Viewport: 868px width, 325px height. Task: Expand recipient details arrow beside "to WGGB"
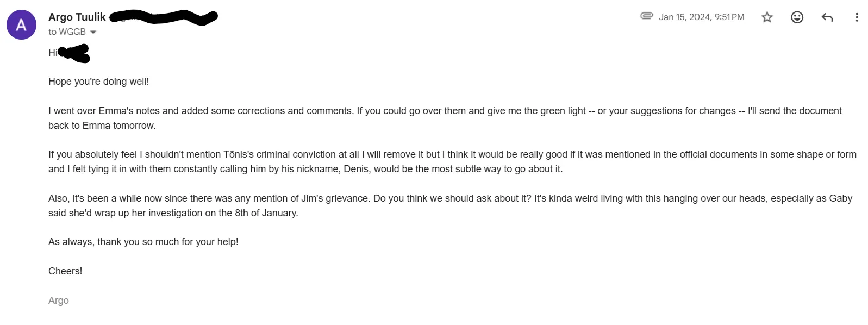[x=93, y=32]
